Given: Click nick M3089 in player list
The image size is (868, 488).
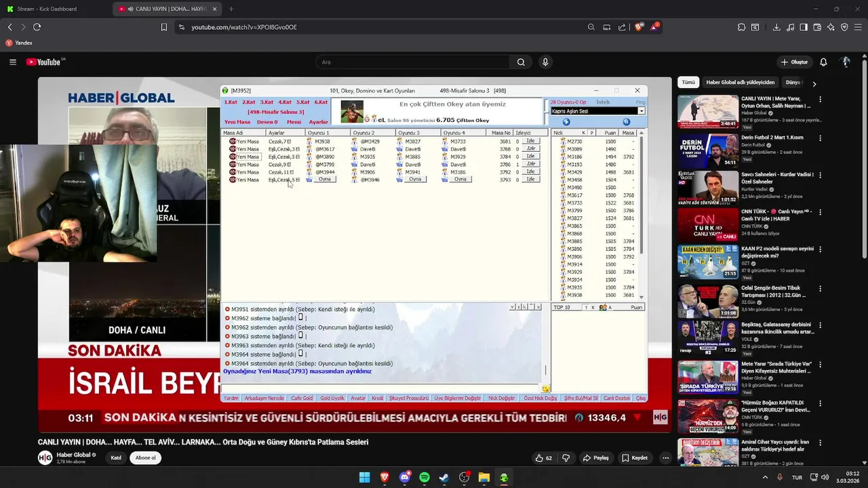Looking at the screenshot, I should click(x=574, y=149).
